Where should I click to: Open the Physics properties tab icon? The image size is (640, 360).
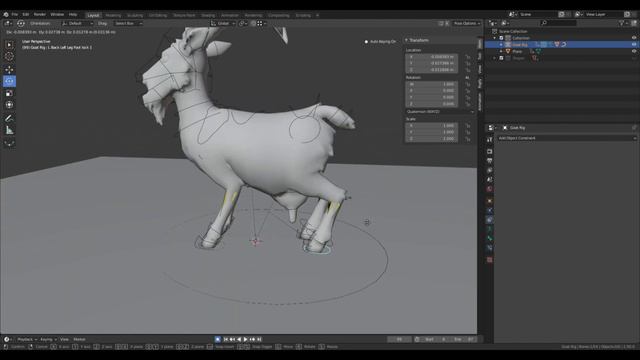click(489, 210)
